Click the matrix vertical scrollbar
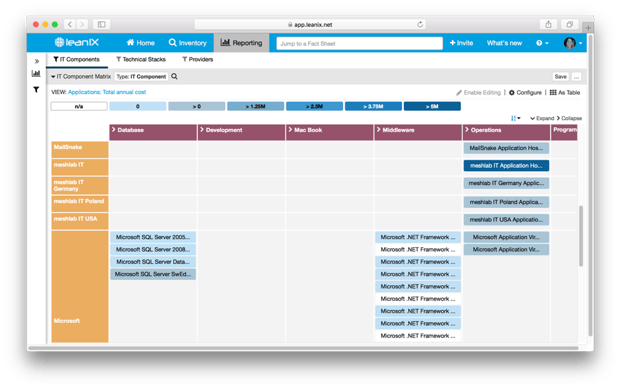620x389 pixels. pos(581,236)
